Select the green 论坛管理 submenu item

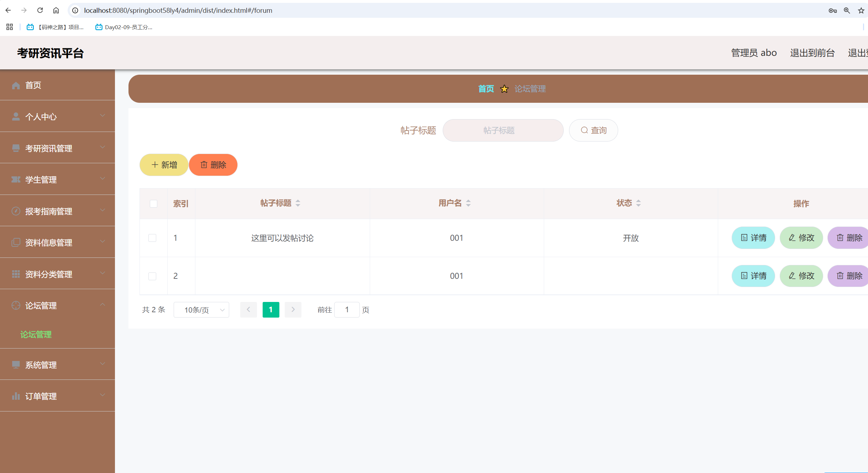pos(36,334)
